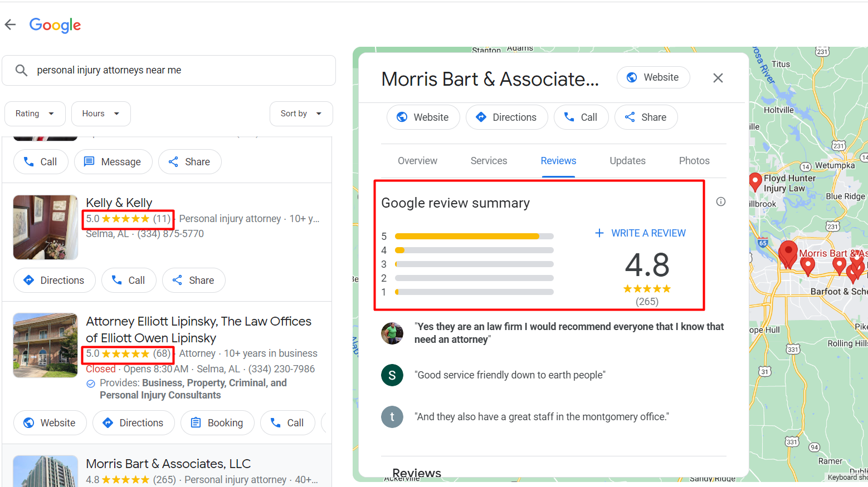
Task: Click the search magnifier icon
Action: (21, 70)
